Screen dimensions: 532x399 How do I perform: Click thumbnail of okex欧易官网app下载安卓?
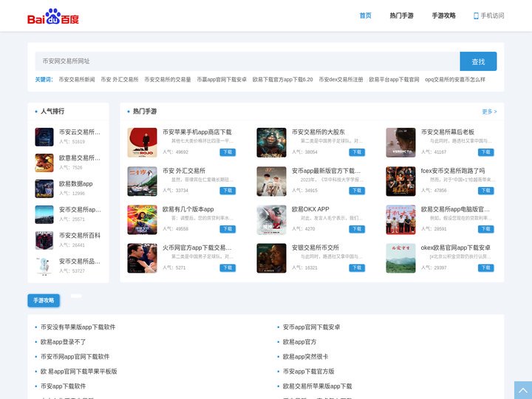pos(400,258)
